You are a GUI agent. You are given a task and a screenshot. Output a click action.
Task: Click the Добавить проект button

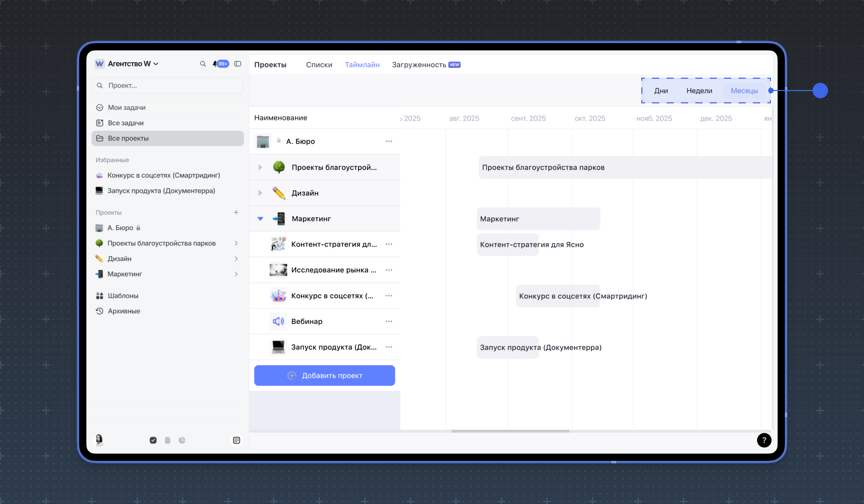click(325, 375)
